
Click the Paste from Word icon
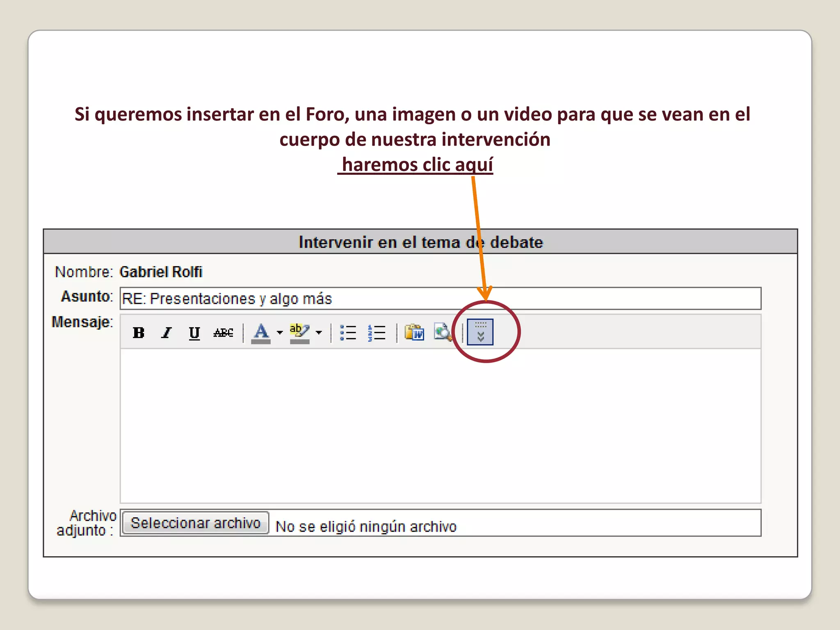click(x=414, y=332)
